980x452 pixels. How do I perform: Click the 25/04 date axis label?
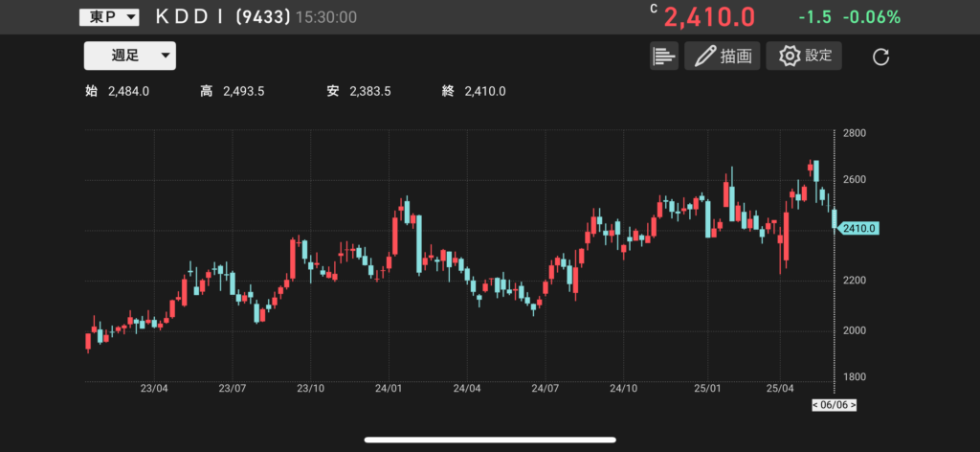780,388
